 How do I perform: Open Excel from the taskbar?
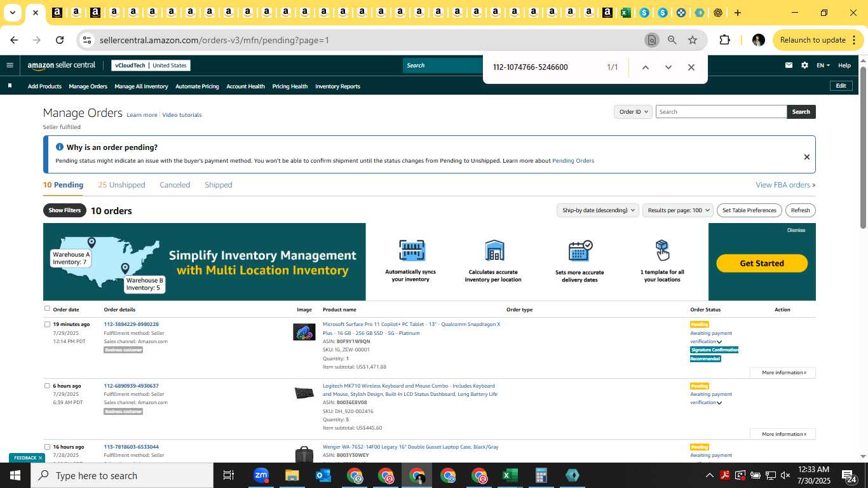point(510,475)
